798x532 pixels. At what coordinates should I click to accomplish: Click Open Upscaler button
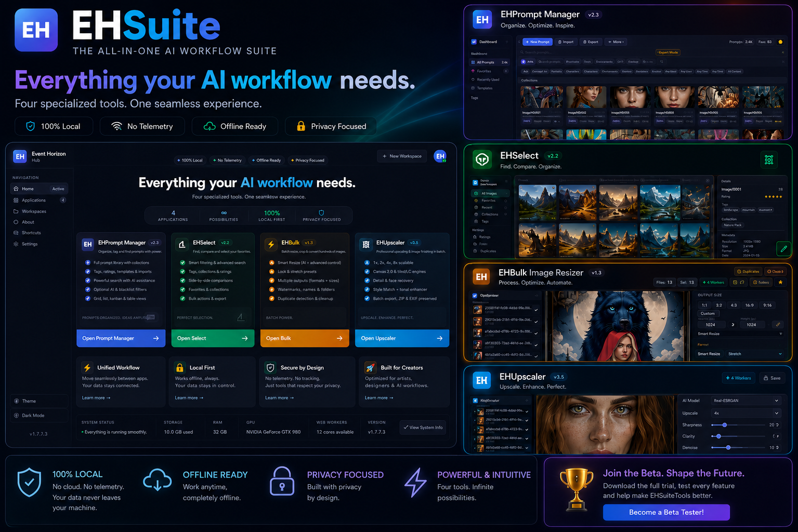402,338
